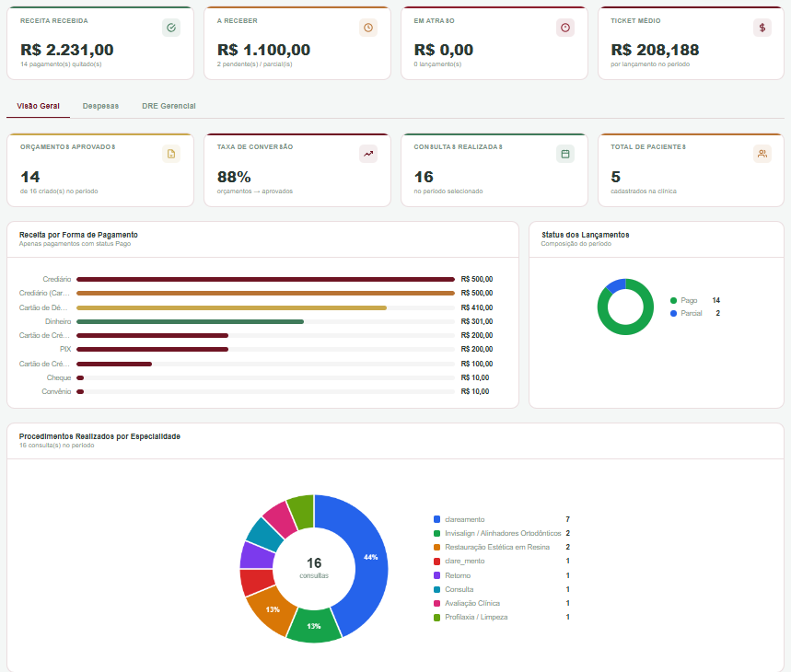This screenshot has width=791, height=672.
Task: Click the 'Retorno' legend text
Action: coord(458,575)
